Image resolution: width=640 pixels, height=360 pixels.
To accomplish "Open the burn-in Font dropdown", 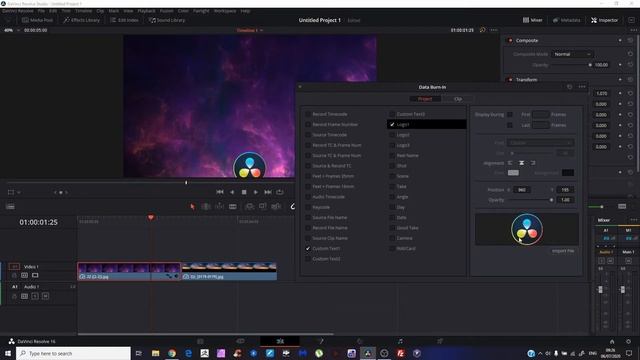I will (x=540, y=143).
